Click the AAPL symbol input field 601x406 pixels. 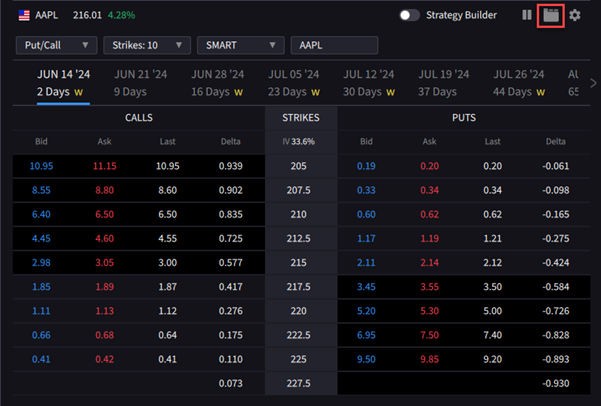click(x=334, y=45)
